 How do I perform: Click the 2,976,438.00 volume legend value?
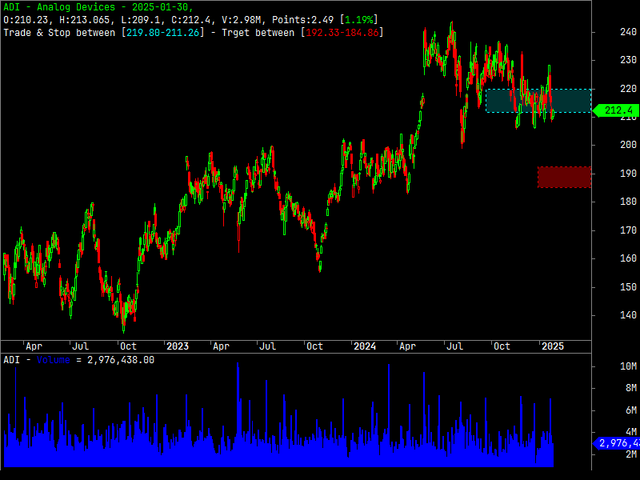pyautogui.click(x=121, y=360)
